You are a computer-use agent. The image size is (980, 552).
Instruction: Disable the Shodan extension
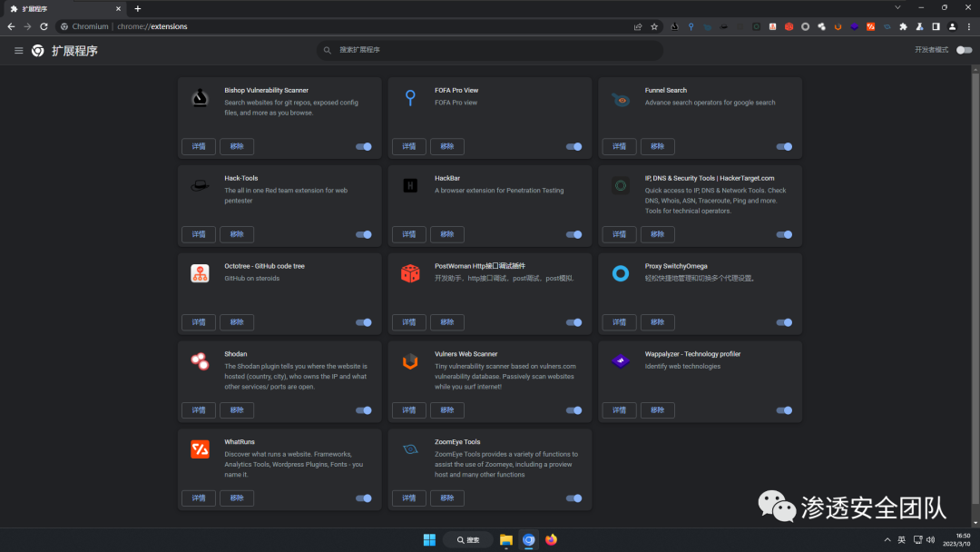pos(364,410)
